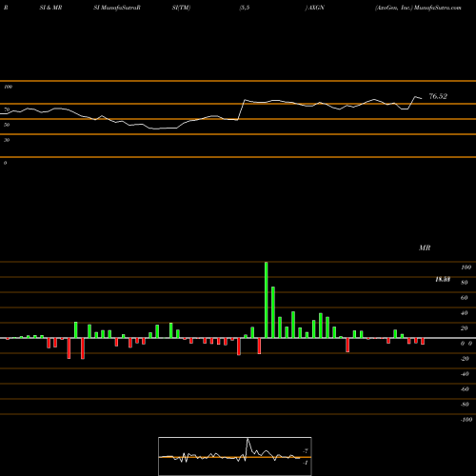Click the 0 label on RSI axis
Viewport: 476px width, 476px height.
(x=5, y=163)
